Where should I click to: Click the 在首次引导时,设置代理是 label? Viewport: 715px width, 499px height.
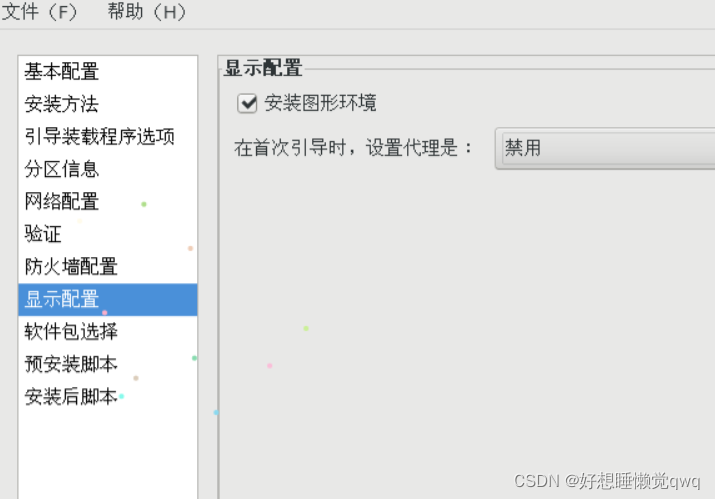click(x=353, y=148)
